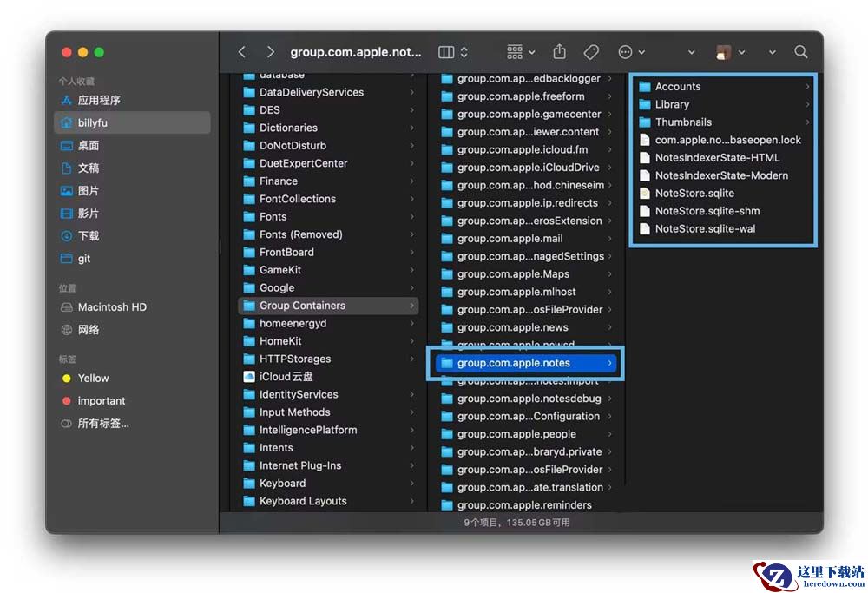Click the DuetExpertCenter folder icon

pyautogui.click(x=249, y=163)
